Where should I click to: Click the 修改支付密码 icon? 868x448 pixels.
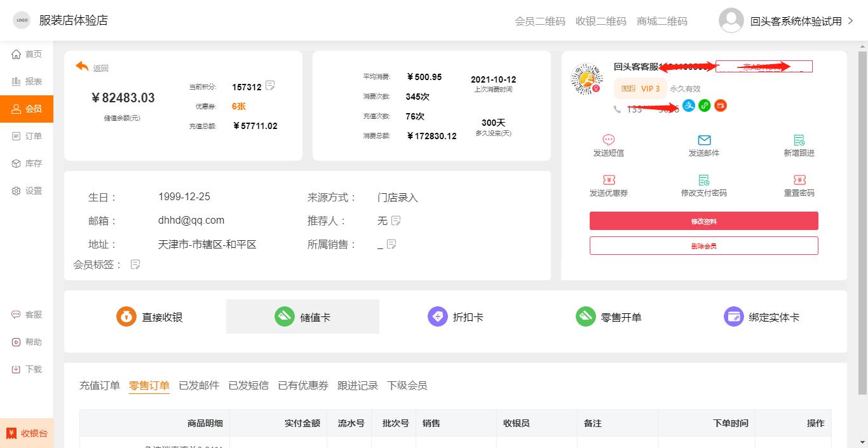[703, 185]
